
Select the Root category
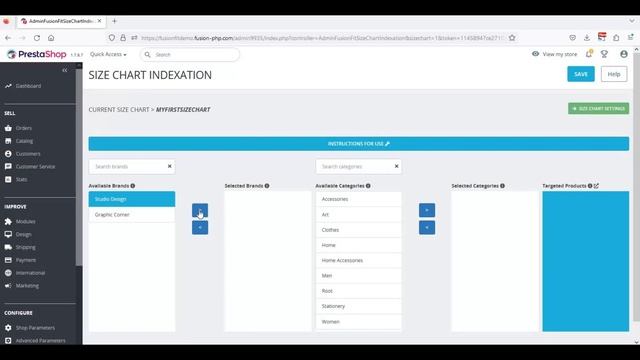click(359, 291)
